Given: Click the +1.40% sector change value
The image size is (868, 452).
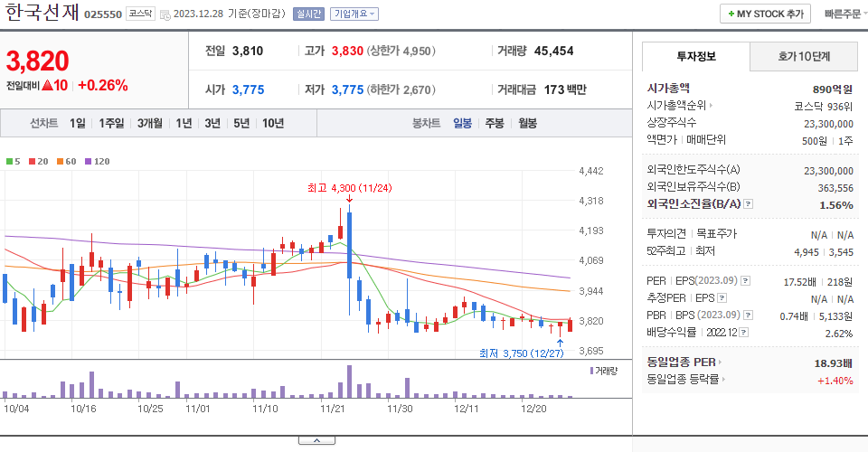Looking at the screenshot, I should [x=835, y=381].
